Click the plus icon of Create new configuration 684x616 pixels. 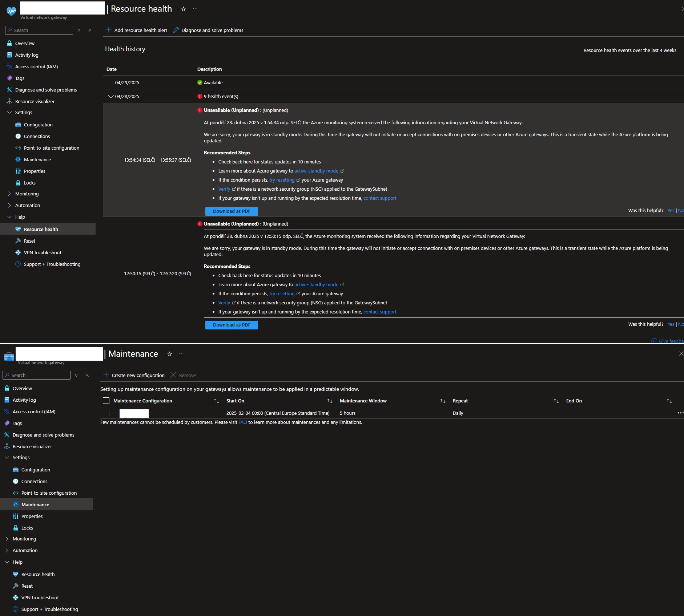pyautogui.click(x=106, y=375)
